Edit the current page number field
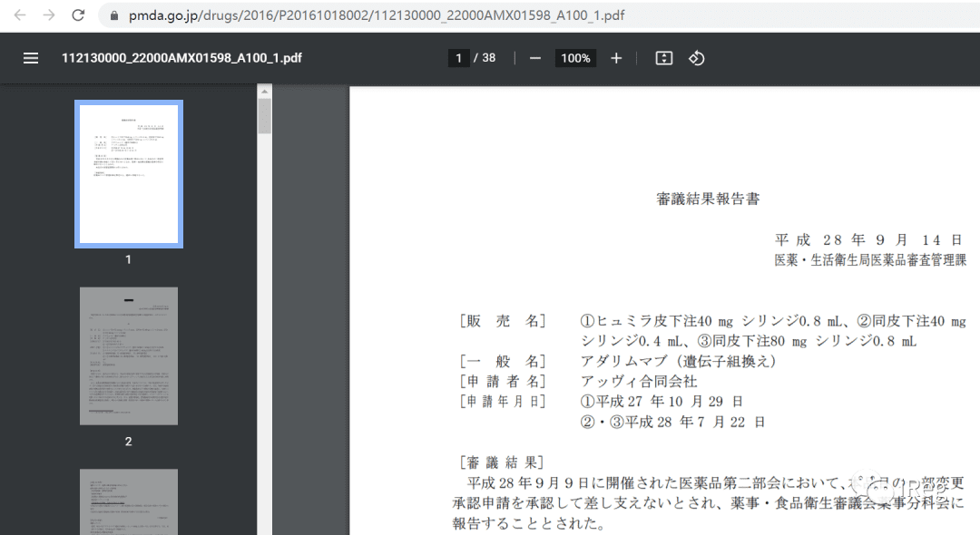The image size is (980, 535). tap(458, 58)
